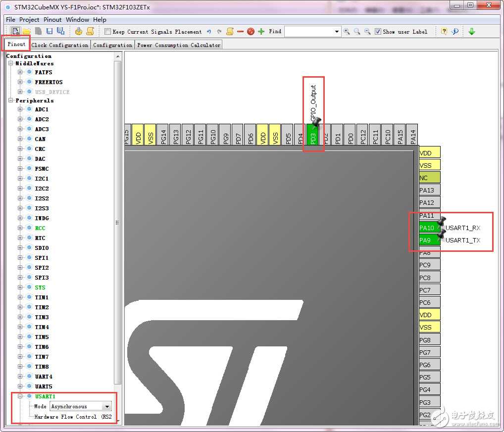
Task: Open the Find combo box dropdown
Action: pos(337,32)
